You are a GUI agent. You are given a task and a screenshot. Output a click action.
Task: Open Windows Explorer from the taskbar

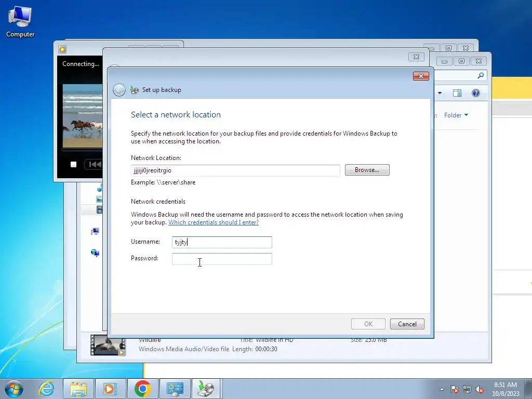click(x=78, y=389)
